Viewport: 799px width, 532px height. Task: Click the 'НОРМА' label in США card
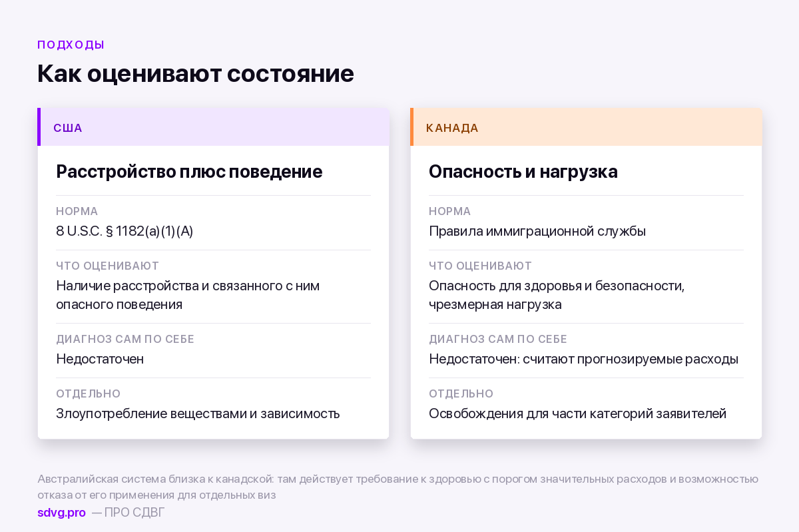pos(77,212)
